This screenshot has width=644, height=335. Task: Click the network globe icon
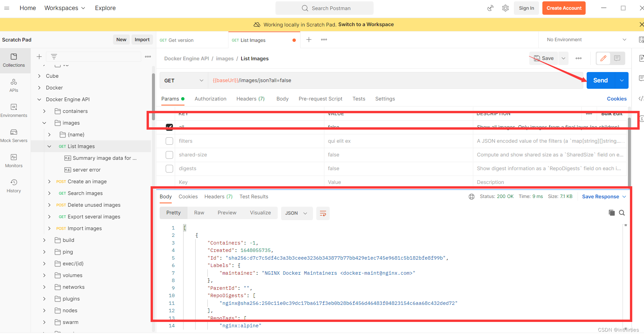472,197
